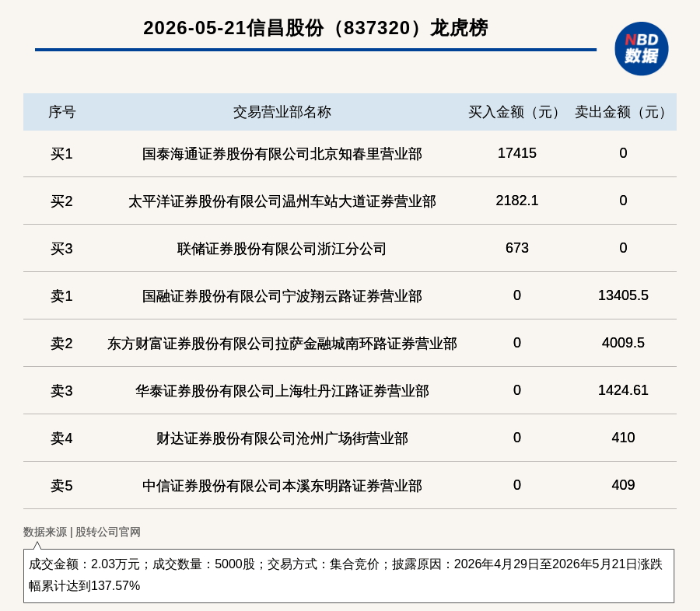Image resolution: width=700 pixels, height=611 pixels.
Task: Click the 序号 column header
Action: (62, 112)
